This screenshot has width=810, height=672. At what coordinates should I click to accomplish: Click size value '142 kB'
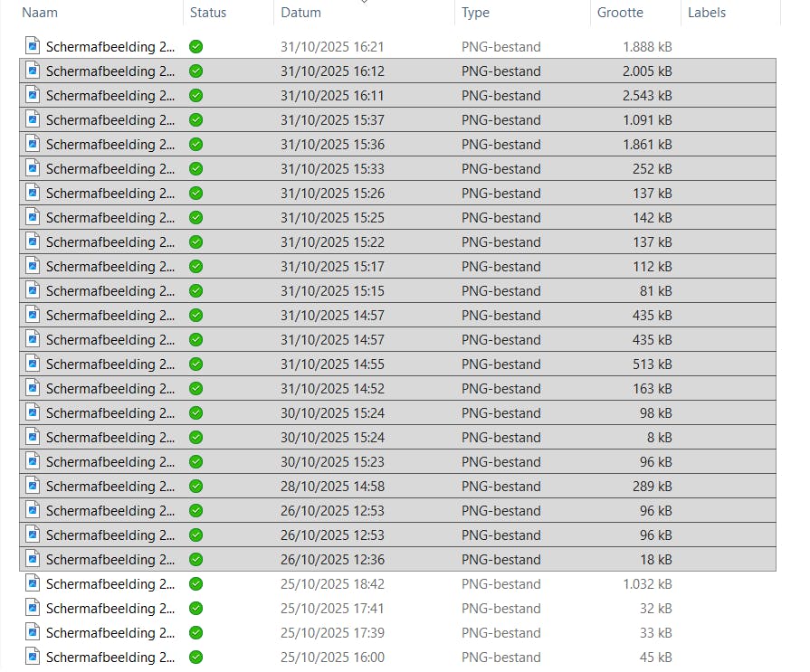click(653, 218)
